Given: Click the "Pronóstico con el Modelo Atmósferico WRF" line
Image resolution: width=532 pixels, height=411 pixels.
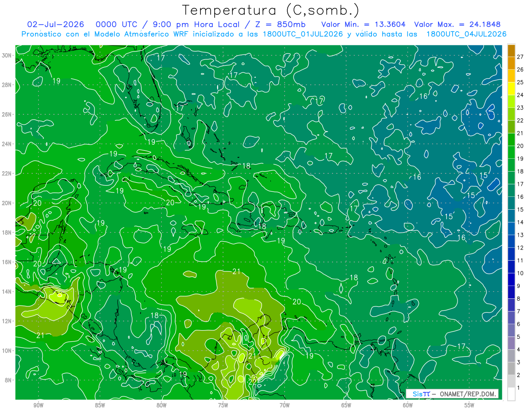Looking at the screenshot, I should tap(106, 34).
